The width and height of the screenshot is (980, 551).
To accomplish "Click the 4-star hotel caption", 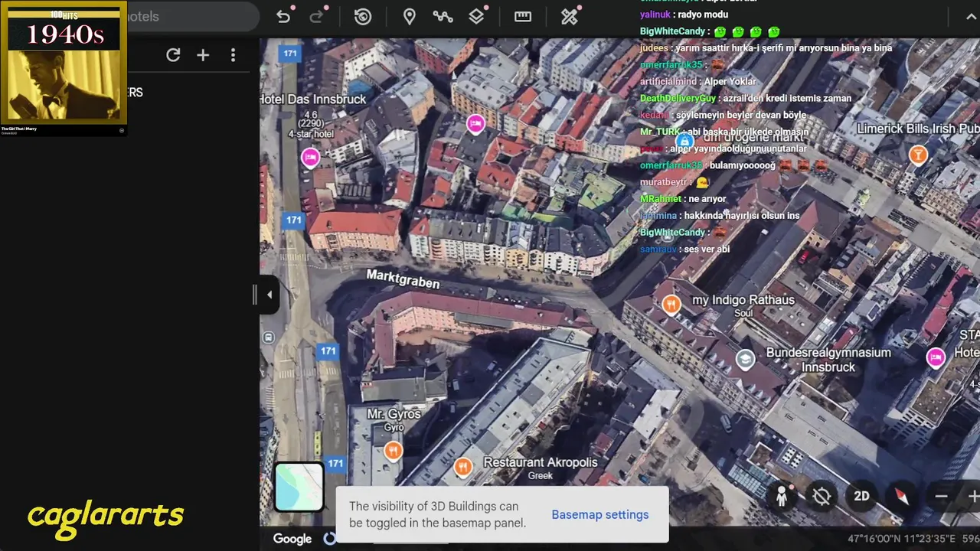I will point(311,134).
